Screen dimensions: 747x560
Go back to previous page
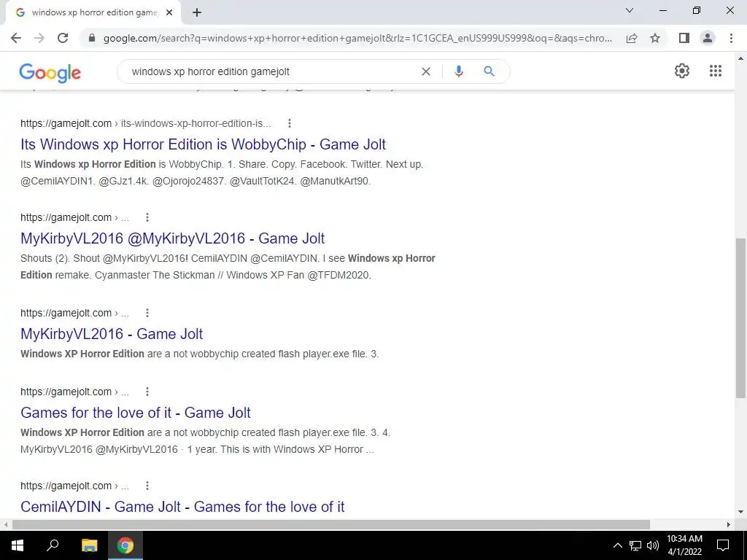coord(16,38)
